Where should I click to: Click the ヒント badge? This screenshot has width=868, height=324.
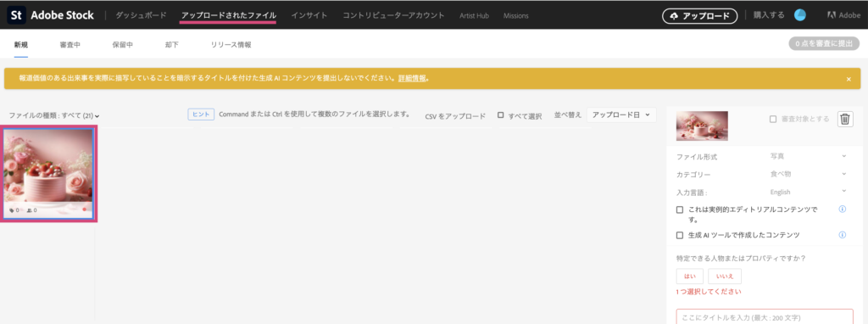(x=201, y=115)
